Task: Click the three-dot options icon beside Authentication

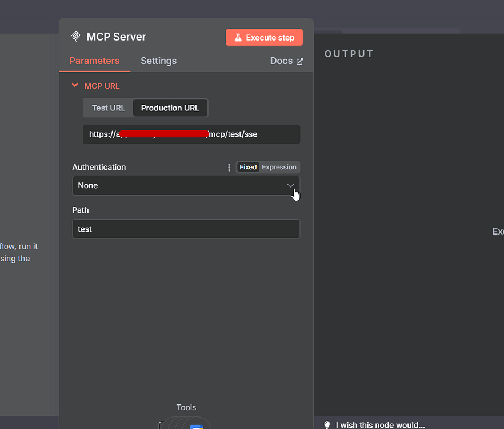Action: click(229, 167)
